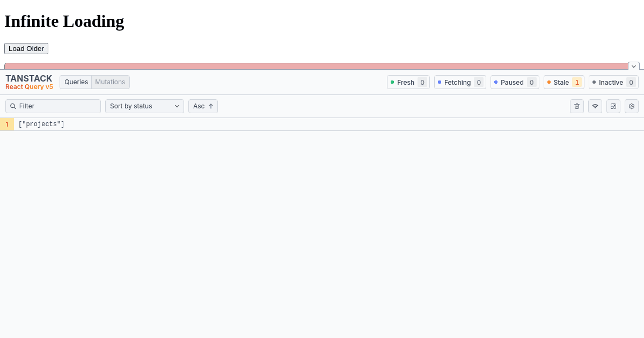The height and width of the screenshot is (338, 644).
Task: Collapse the devtools with the chevron
Action: pyautogui.click(x=634, y=66)
